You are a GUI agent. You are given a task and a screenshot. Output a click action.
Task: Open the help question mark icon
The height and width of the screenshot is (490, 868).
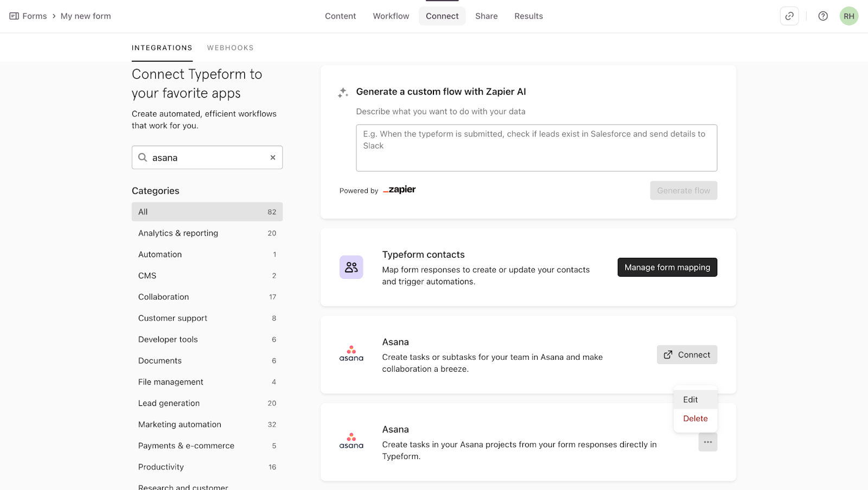tap(823, 16)
